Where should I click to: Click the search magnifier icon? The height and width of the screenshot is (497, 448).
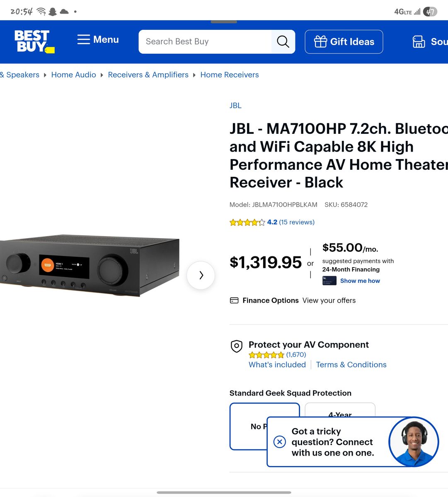(x=283, y=41)
